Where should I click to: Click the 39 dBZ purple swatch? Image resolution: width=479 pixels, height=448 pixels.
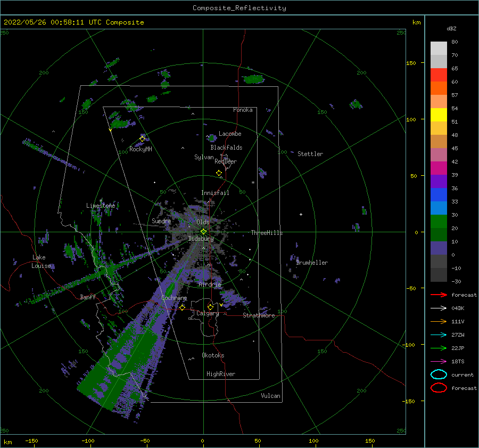click(439, 181)
